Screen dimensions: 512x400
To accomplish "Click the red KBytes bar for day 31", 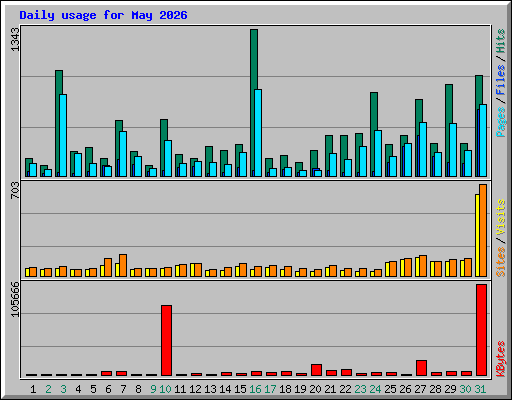I will point(481,330).
